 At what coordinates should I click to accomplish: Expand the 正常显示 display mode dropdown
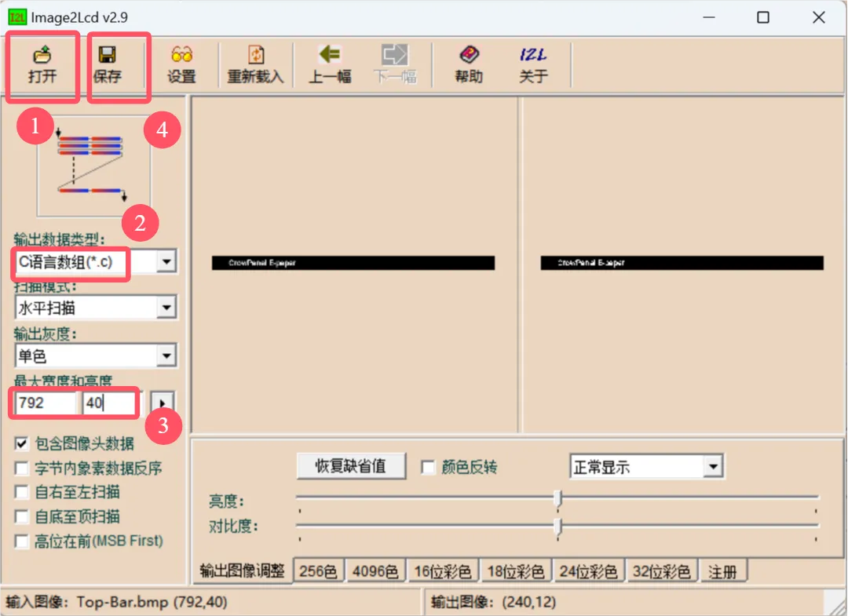[712, 468]
